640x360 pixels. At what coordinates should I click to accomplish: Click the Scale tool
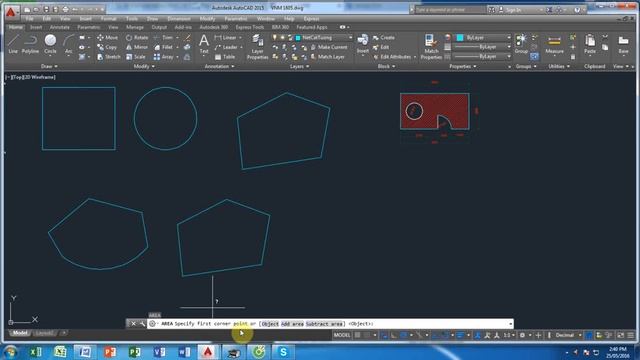point(136,57)
